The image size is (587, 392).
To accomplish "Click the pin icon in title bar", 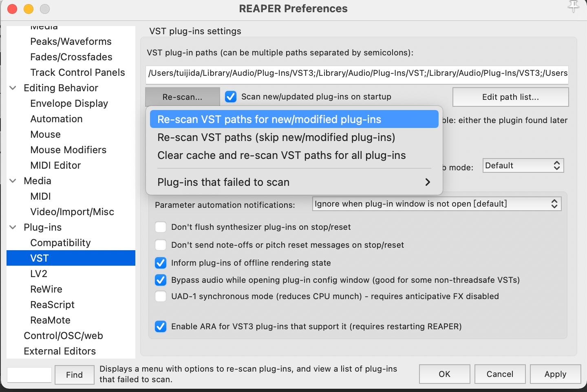I will (x=573, y=7).
